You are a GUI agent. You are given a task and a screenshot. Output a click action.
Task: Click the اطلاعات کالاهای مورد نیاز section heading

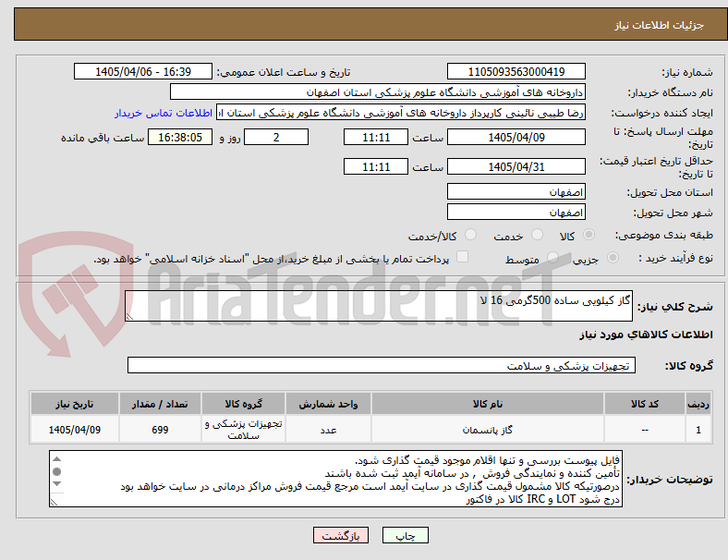[646, 335]
